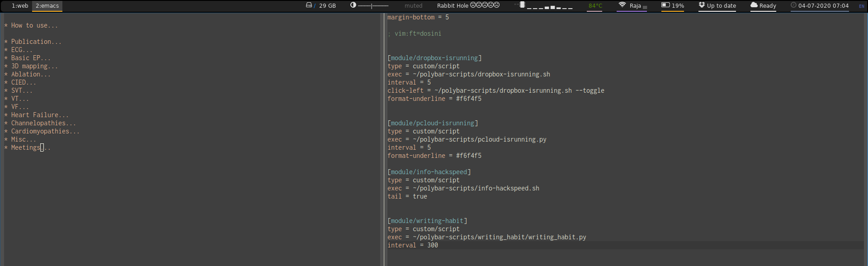Screen dimensions: 868x266
Task: Click the brightness half-circle icon
Action: point(353,5)
